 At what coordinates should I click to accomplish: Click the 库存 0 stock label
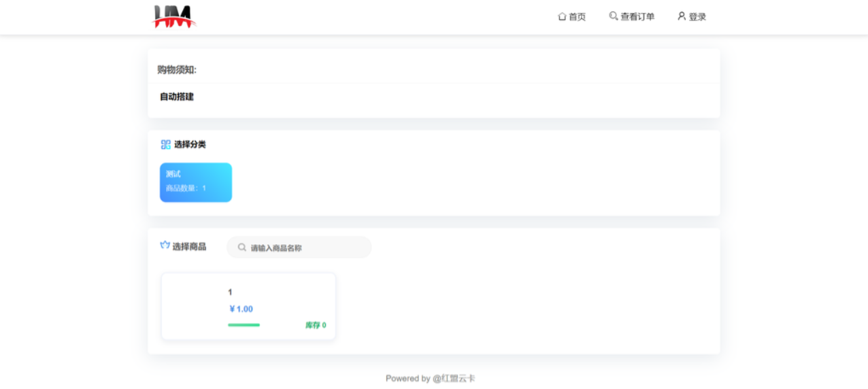(316, 325)
